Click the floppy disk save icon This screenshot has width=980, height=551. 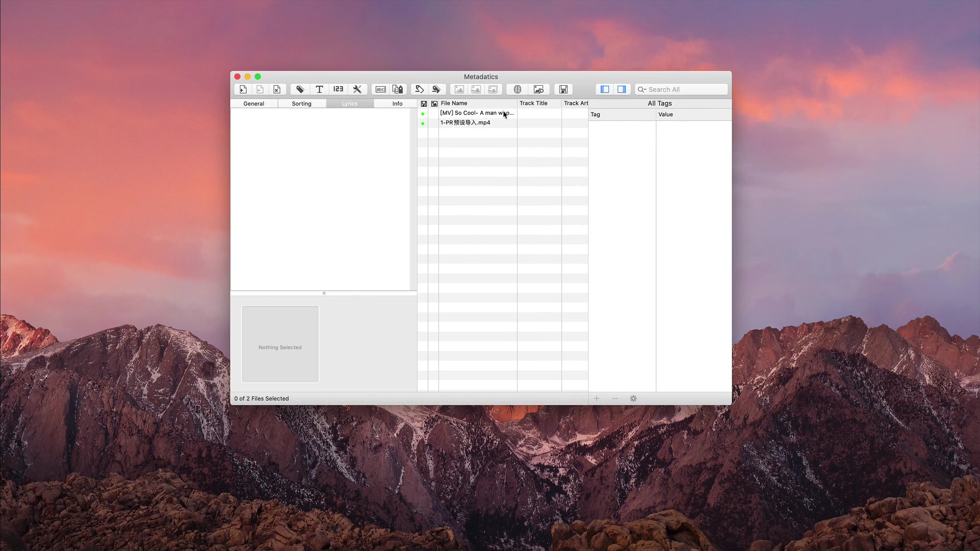(563, 89)
